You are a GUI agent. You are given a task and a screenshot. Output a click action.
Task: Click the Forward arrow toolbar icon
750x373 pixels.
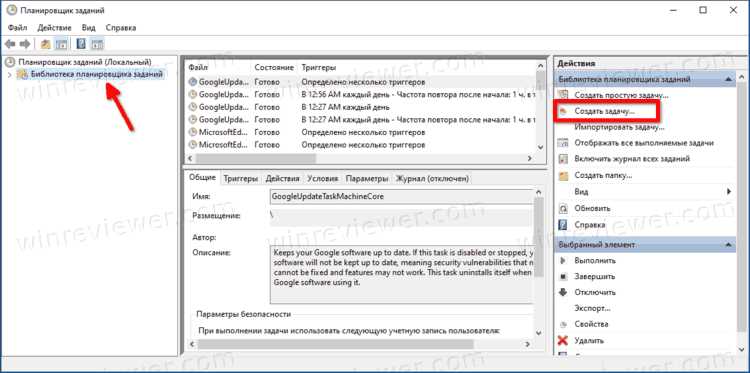(x=25, y=44)
